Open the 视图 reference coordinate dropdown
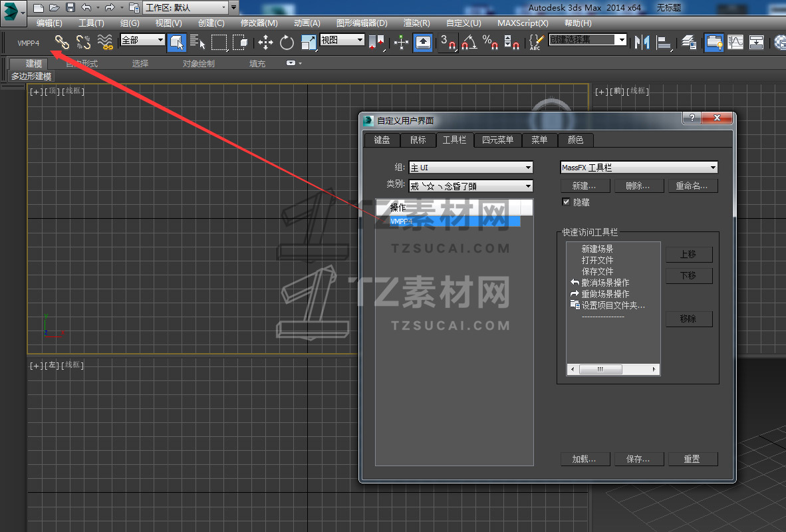 tap(342, 40)
